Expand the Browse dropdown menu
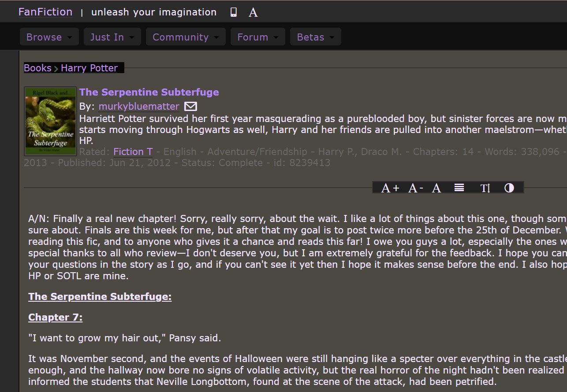The height and width of the screenshot is (392, 567). coord(49,37)
